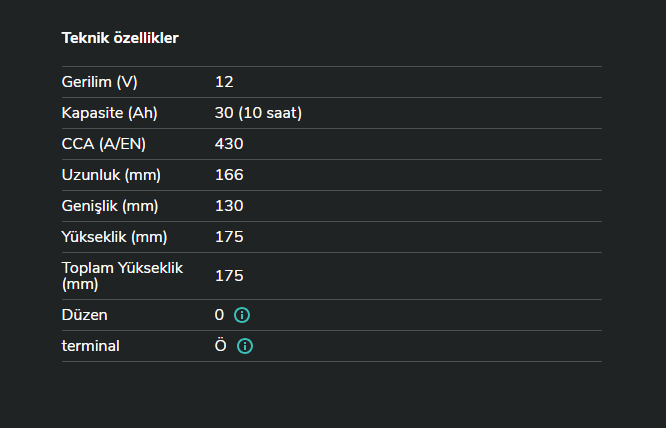Screen dimensions: 666x428
Task: Select the terminal row label
Action: coord(91,346)
